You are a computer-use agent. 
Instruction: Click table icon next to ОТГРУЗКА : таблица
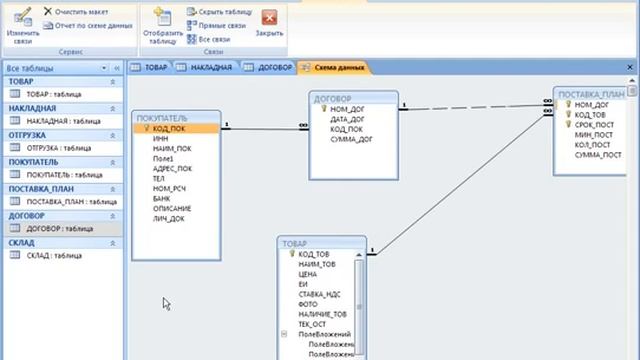15,148
